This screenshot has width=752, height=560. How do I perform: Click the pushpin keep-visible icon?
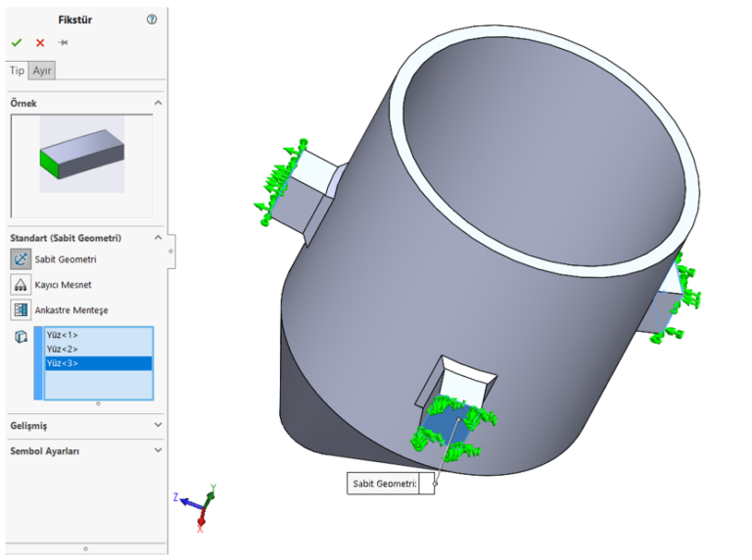coord(63,43)
